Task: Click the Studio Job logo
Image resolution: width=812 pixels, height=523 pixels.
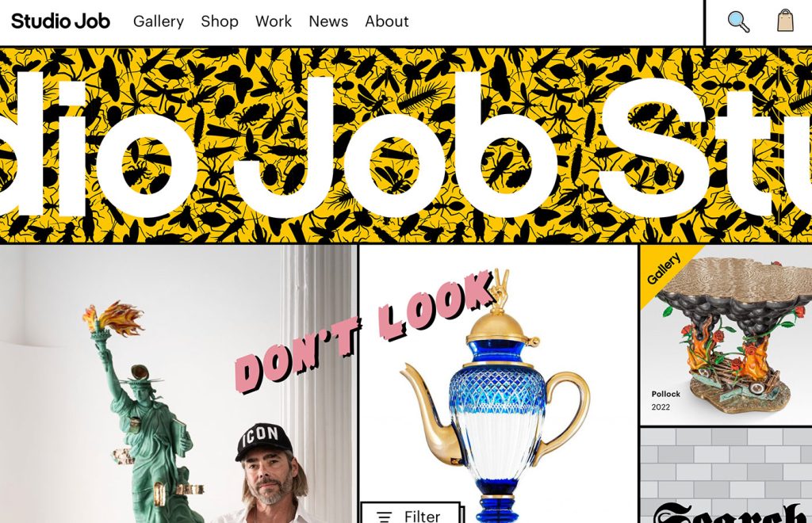Action: click(x=60, y=21)
